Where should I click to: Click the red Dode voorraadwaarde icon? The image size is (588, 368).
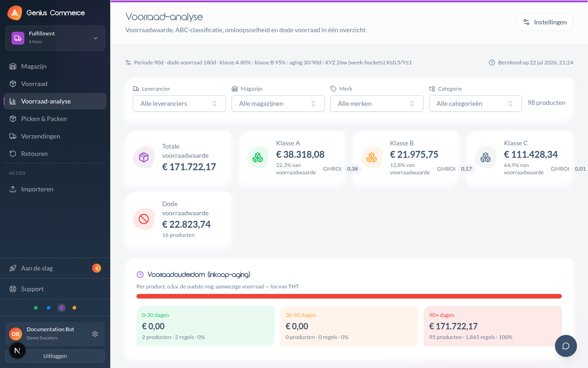(144, 219)
